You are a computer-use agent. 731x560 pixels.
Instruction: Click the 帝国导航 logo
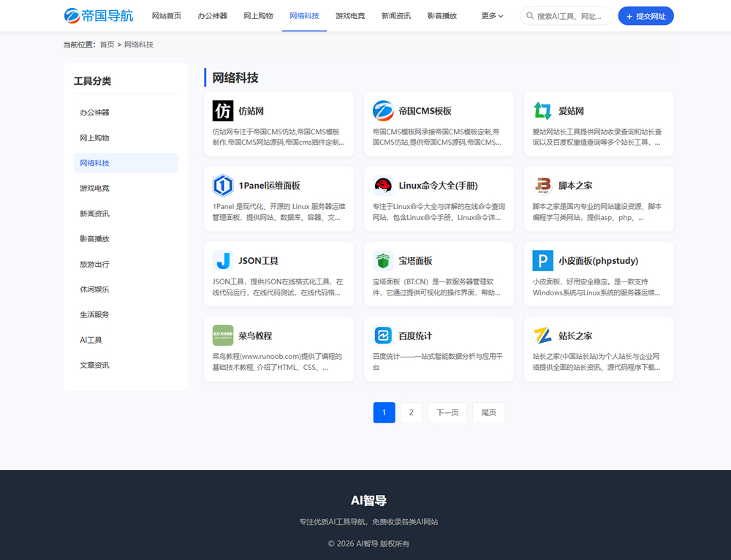[99, 16]
